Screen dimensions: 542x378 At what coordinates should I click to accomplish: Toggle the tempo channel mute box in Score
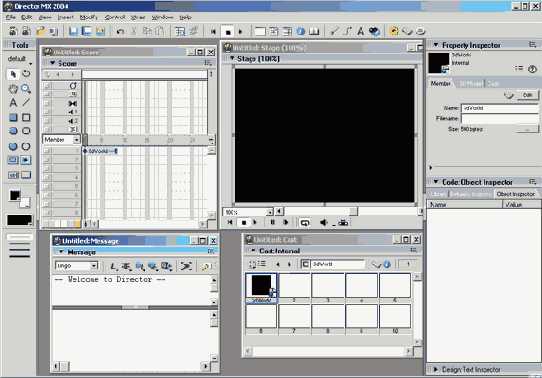[47, 85]
